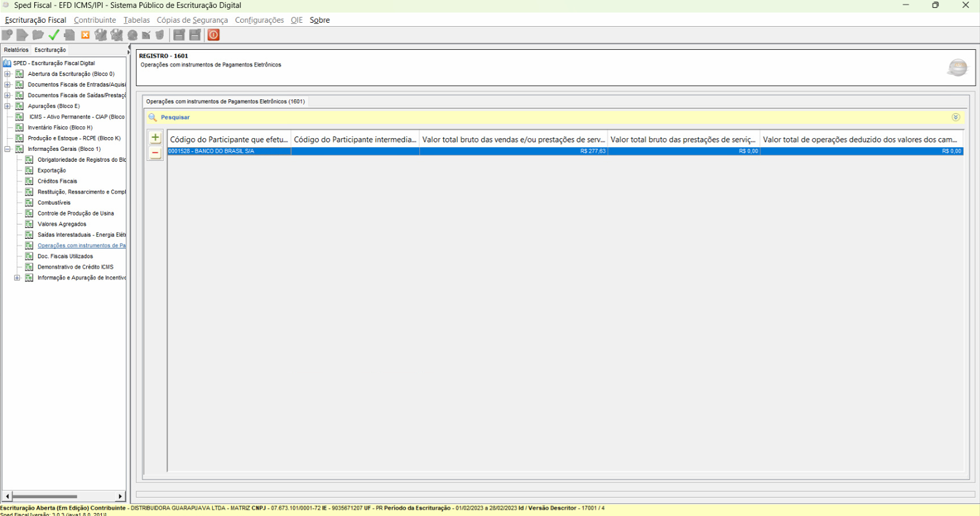Click the tree panel horizontal scrollbar thumb
Viewport: 980px width, 516px height.
45,496
